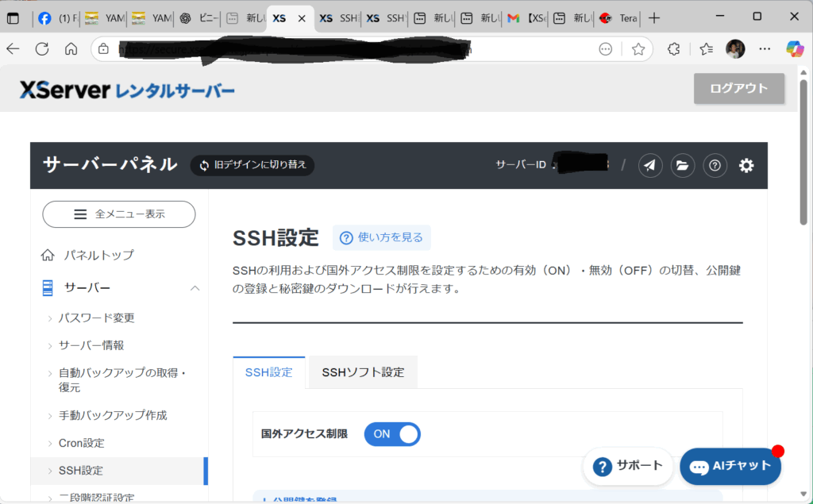Open the Copilot icon in browser toolbar
This screenshot has width=813, height=504.
pos(795,49)
